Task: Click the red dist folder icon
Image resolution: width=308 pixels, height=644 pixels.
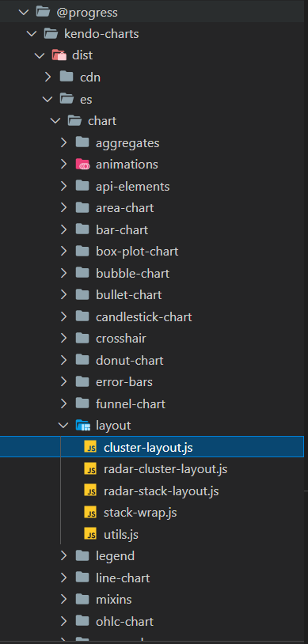Action: (x=59, y=55)
